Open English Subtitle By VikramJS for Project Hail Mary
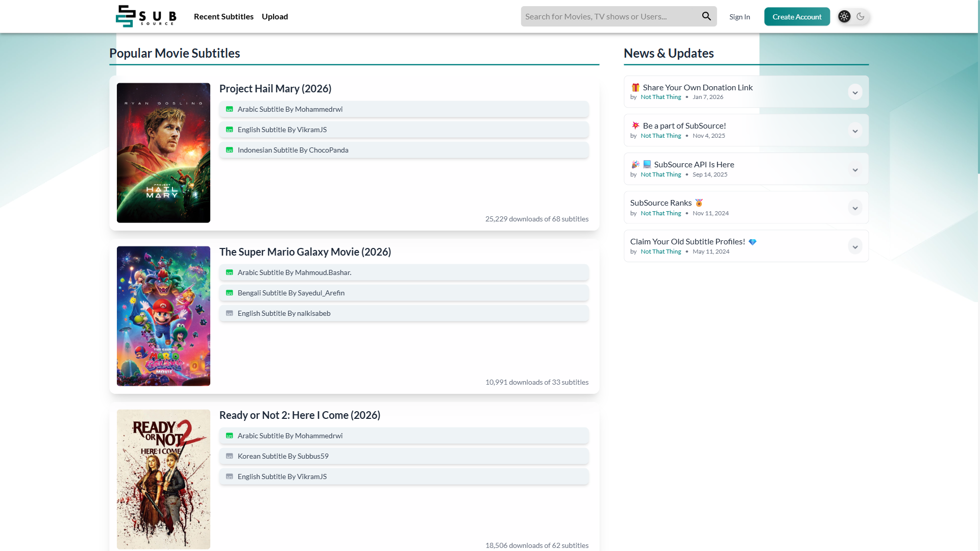 [x=404, y=130]
